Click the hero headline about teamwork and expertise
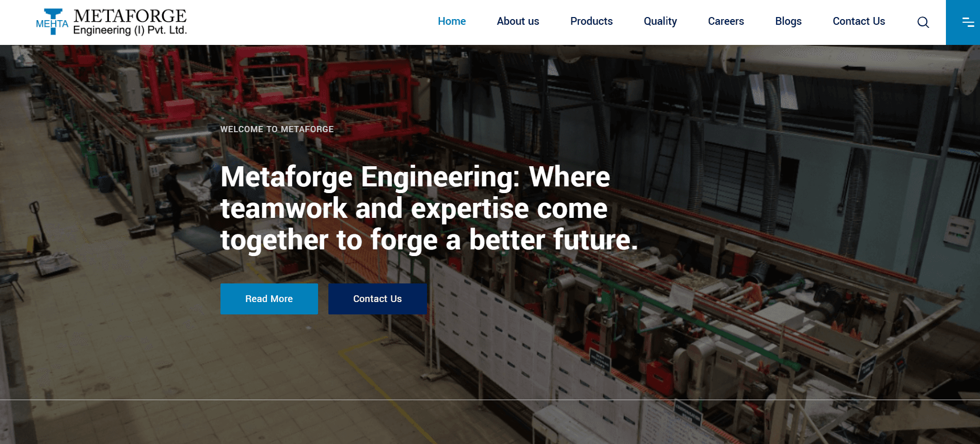The width and height of the screenshot is (980, 444). [429, 209]
